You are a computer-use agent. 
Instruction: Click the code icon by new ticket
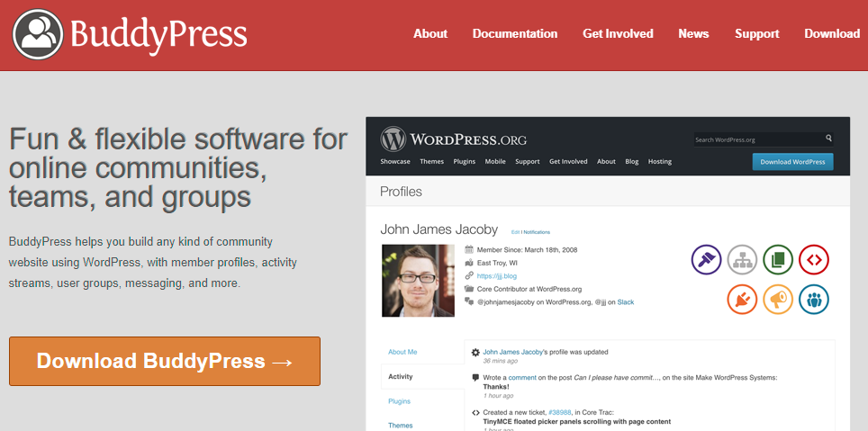(x=475, y=412)
